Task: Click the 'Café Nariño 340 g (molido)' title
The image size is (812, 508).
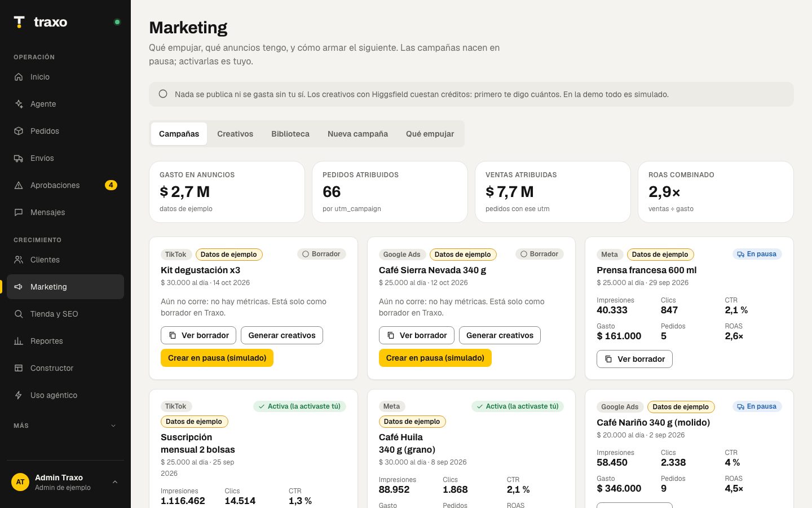Action: coord(654,423)
